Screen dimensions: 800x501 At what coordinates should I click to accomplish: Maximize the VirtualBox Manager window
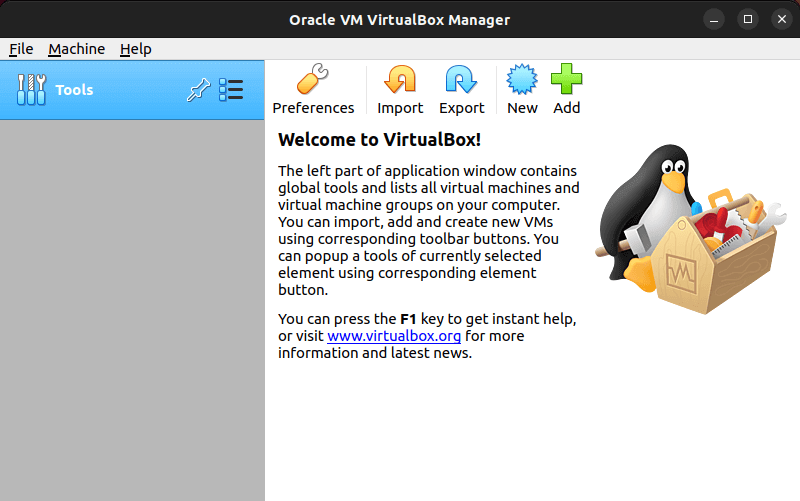748,19
